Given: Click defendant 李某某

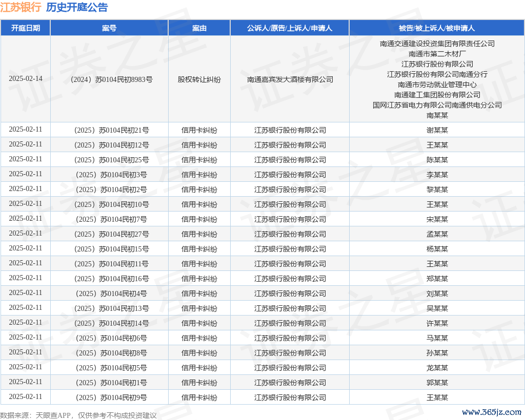Looking at the screenshot, I should pos(437,175).
